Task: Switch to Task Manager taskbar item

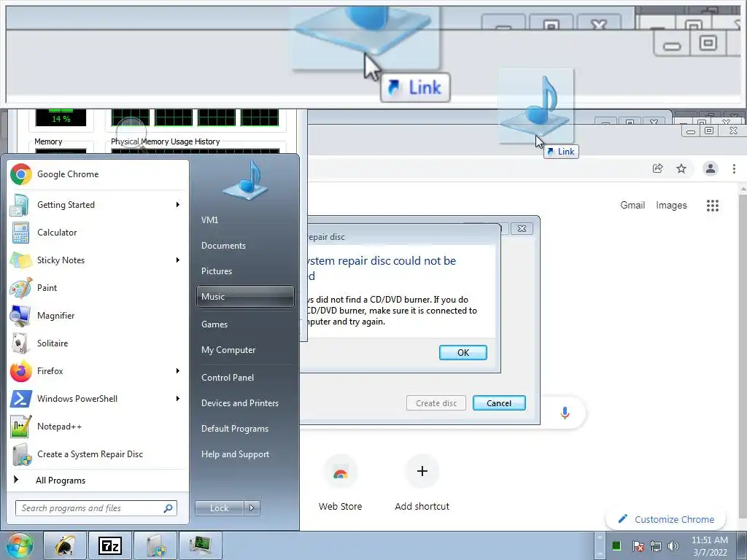Action: (200, 545)
